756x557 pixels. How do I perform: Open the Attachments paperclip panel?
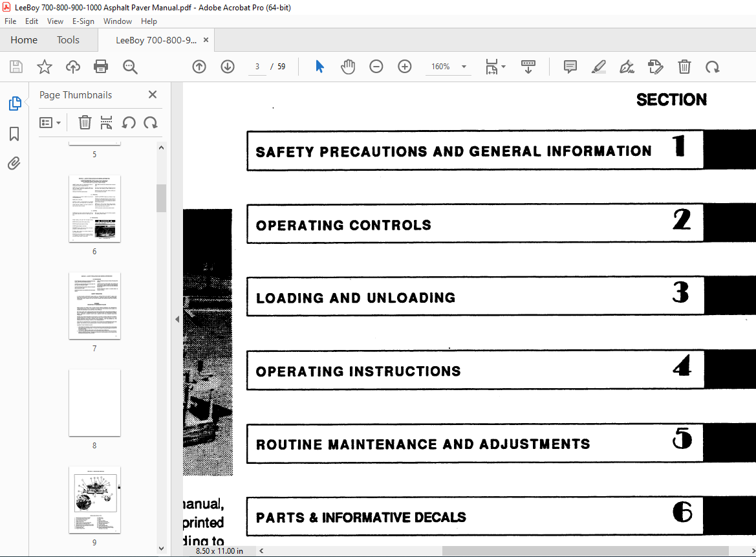(x=14, y=164)
